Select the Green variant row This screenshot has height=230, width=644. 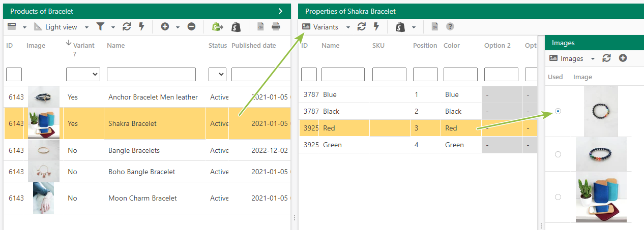coord(418,145)
